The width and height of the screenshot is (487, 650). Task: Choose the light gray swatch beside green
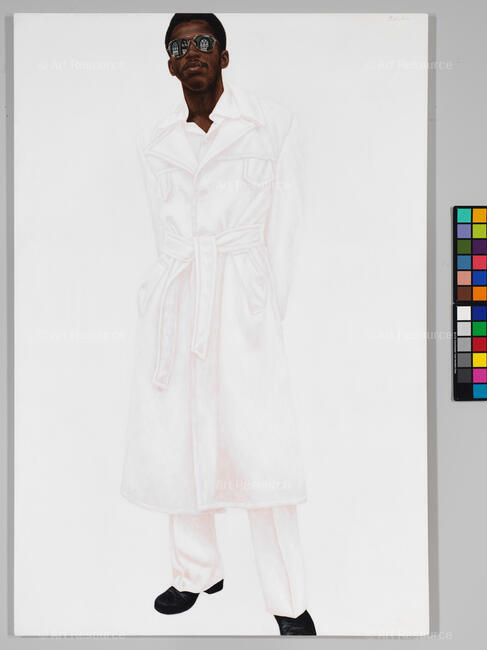464,329
